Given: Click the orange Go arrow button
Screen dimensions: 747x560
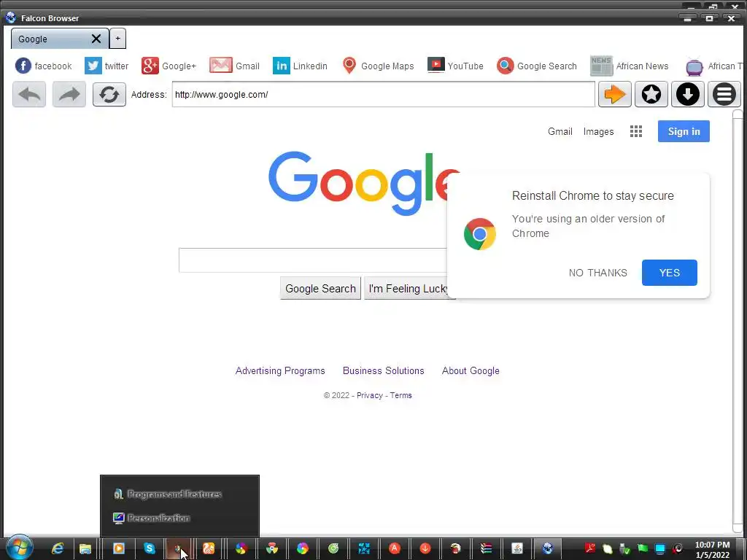Looking at the screenshot, I should coord(614,94).
